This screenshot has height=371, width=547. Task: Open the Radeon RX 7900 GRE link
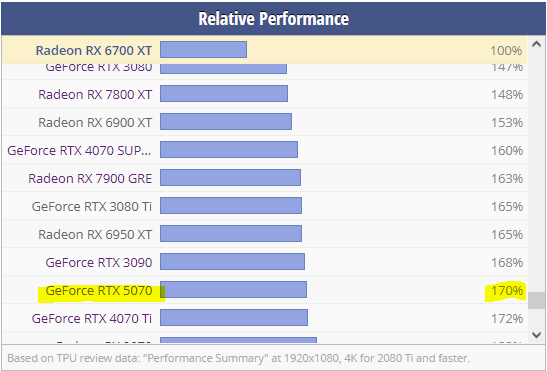[90, 179]
